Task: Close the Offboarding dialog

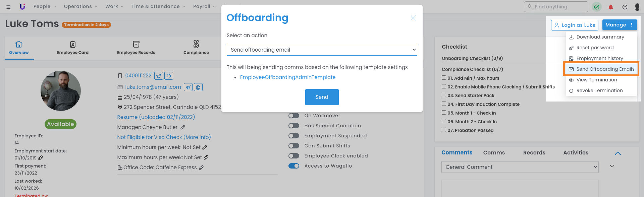Action: point(413,18)
